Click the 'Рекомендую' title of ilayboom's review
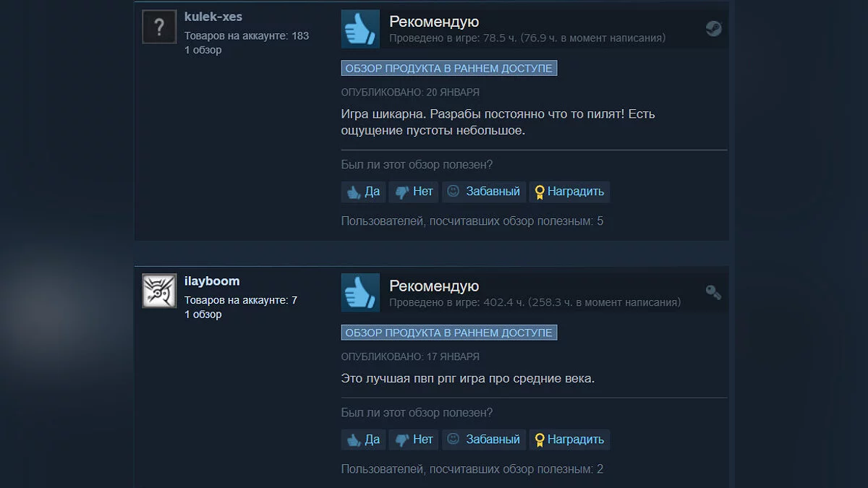The height and width of the screenshot is (488, 868). pyautogui.click(x=434, y=286)
